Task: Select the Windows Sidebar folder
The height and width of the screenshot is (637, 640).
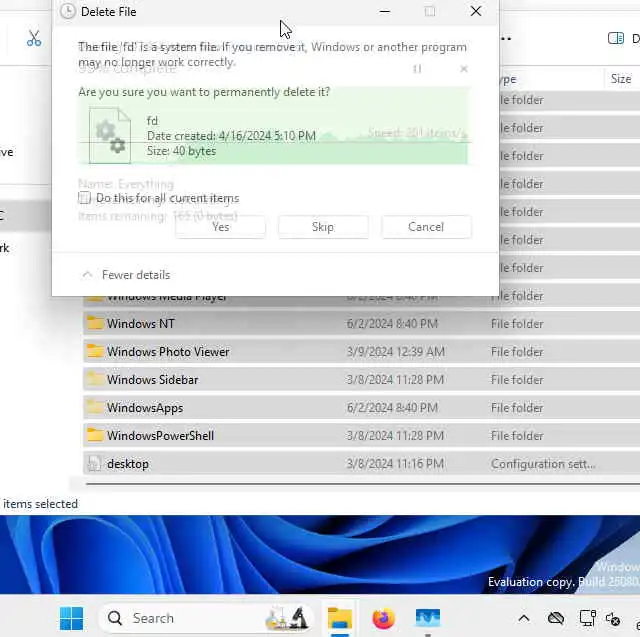Action: click(x=361, y=380)
